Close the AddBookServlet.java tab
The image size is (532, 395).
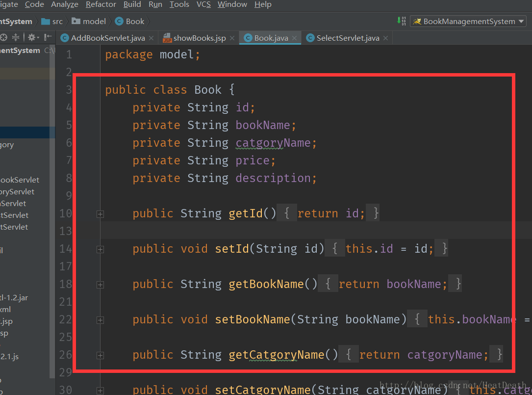point(152,38)
